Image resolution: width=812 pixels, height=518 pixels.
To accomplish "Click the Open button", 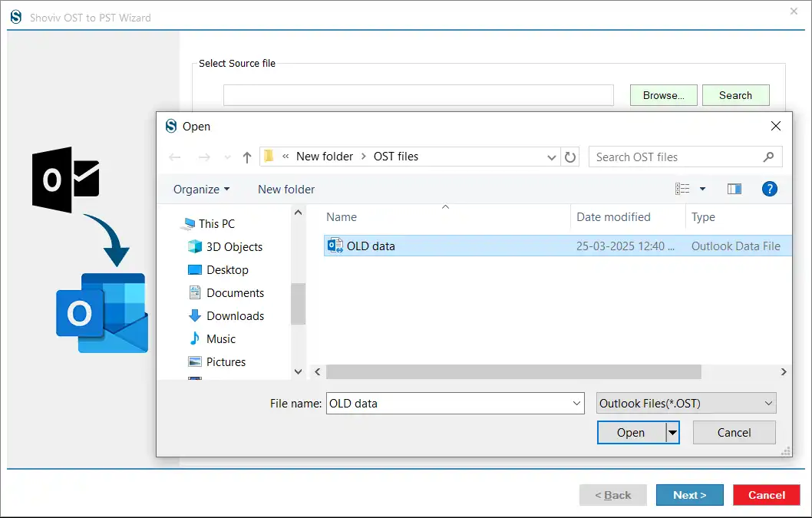I will click(x=632, y=433).
